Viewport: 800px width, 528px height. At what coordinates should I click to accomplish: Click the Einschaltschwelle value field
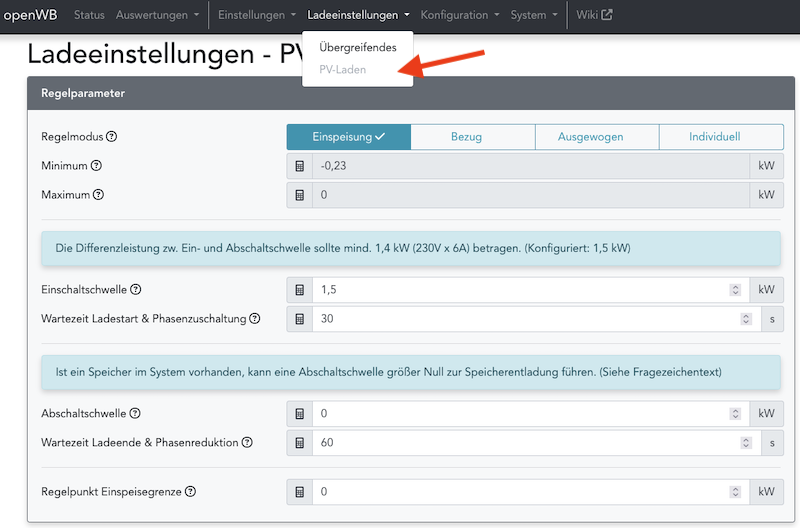(x=520, y=290)
